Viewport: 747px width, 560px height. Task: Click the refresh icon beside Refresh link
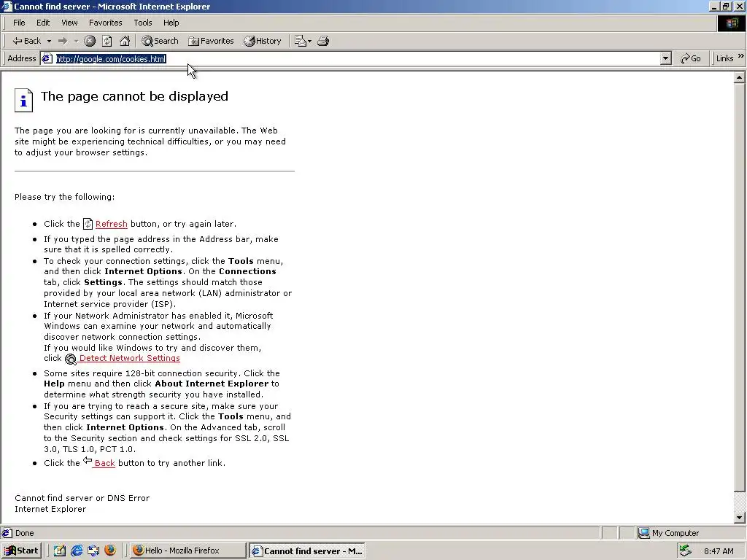tap(88, 224)
